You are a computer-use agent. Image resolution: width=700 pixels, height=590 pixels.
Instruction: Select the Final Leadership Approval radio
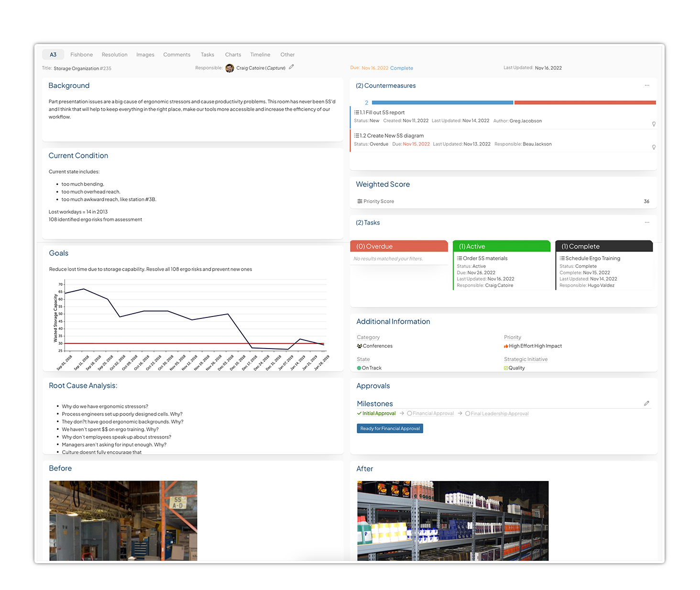point(468,414)
